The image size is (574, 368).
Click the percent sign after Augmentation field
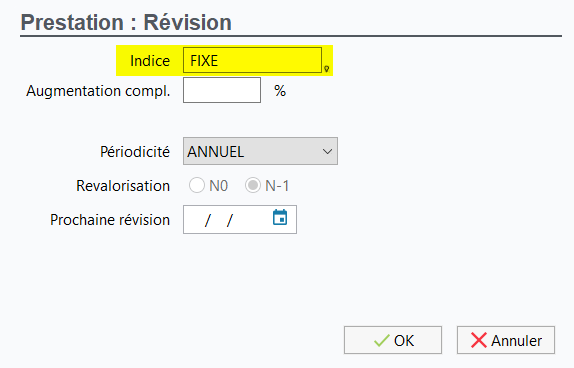point(280,90)
